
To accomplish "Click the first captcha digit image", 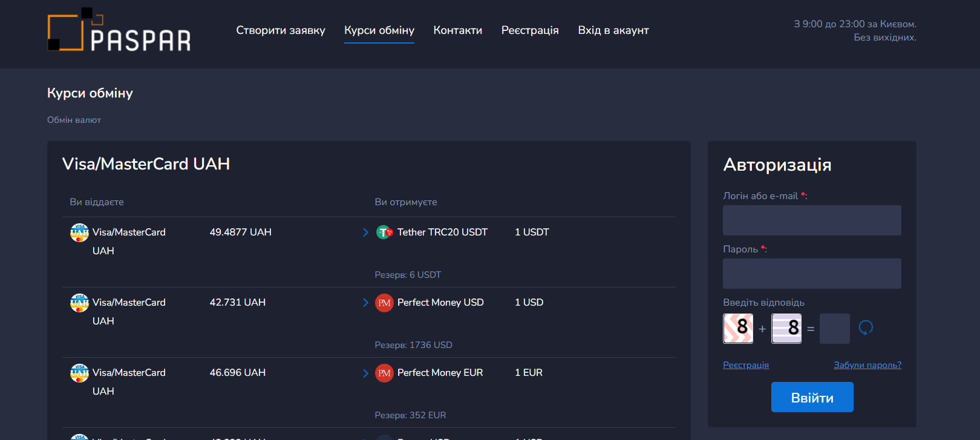I will (738, 328).
